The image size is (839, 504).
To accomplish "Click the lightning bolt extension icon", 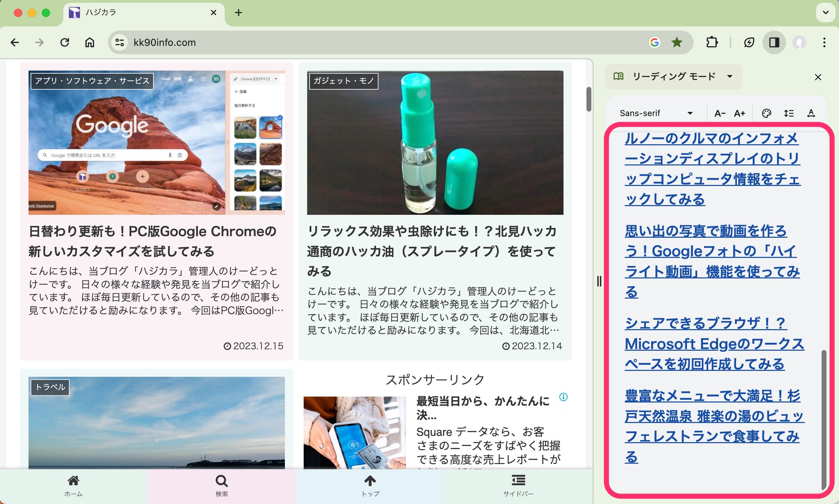I will 749,42.
